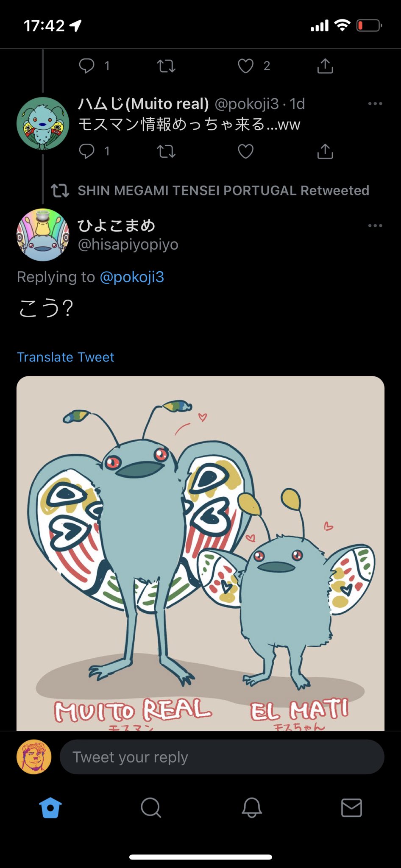Open more options for pokoji3 tweet
Screen dimensions: 401x868
coord(375,104)
